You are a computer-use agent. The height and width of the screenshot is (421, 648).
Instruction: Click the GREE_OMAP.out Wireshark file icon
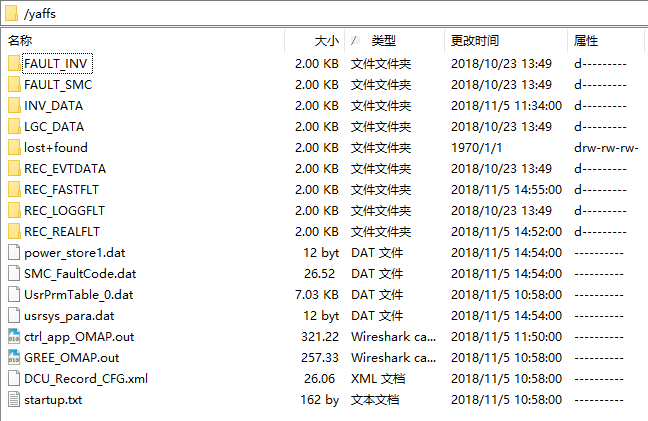tap(14, 358)
